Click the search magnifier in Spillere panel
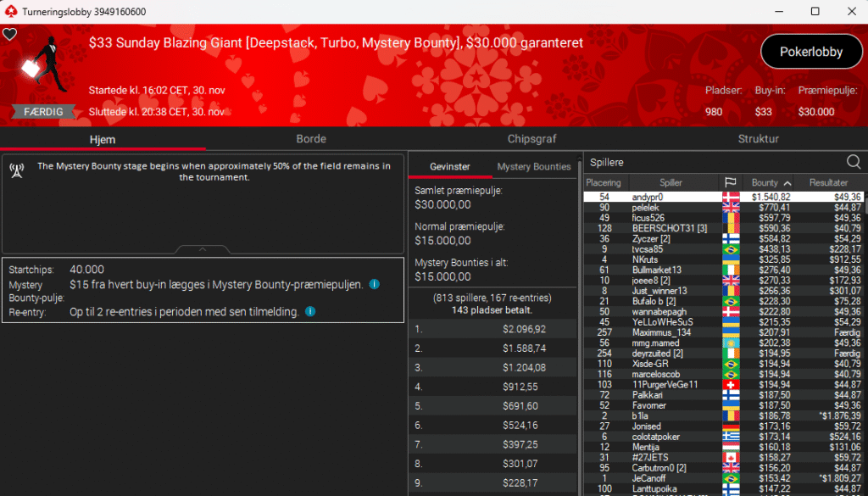The height and width of the screenshot is (496, 868). click(x=854, y=161)
